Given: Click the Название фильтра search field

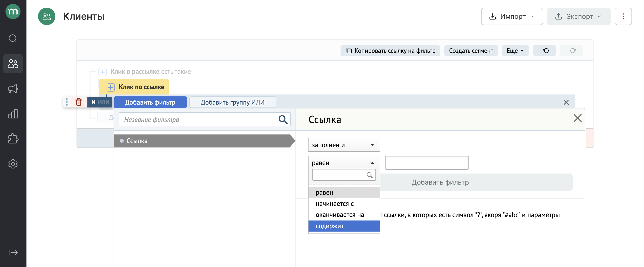Looking at the screenshot, I should pos(204,120).
